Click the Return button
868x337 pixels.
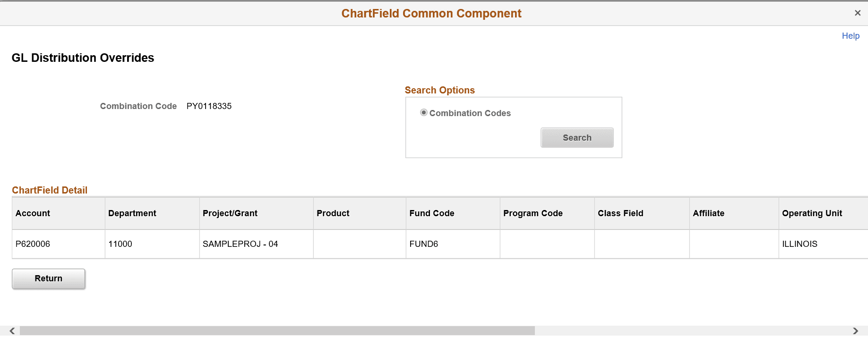48,278
